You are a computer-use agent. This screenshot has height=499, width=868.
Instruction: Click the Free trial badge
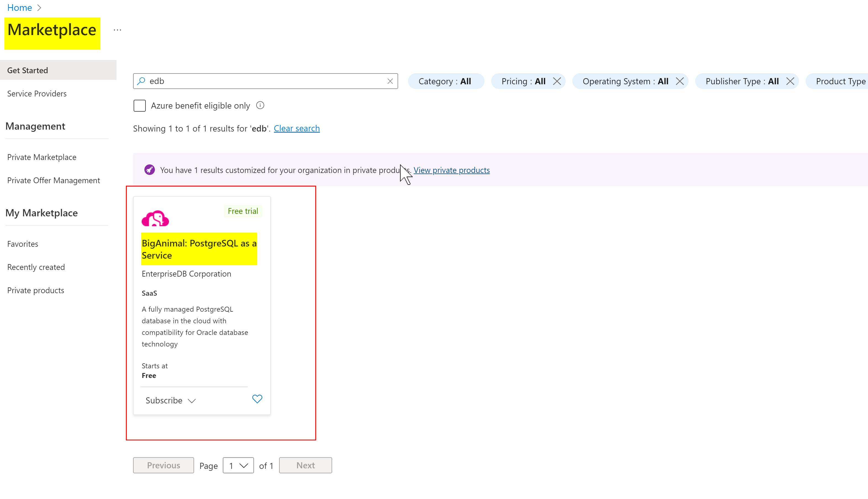(243, 211)
